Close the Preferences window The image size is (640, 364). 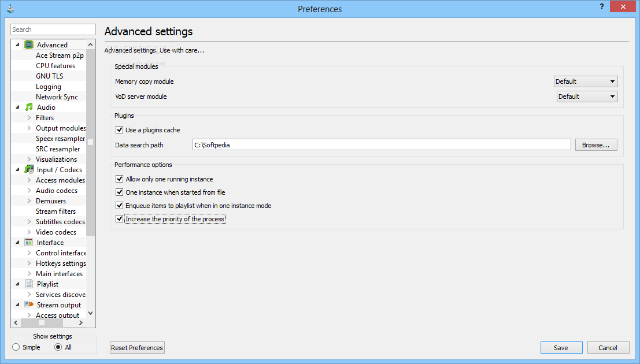(x=623, y=6)
